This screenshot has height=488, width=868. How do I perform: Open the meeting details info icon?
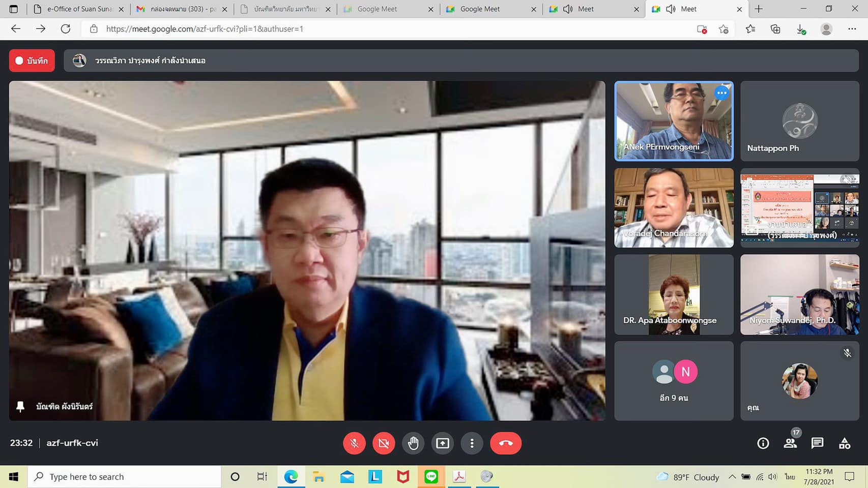[763, 443]
